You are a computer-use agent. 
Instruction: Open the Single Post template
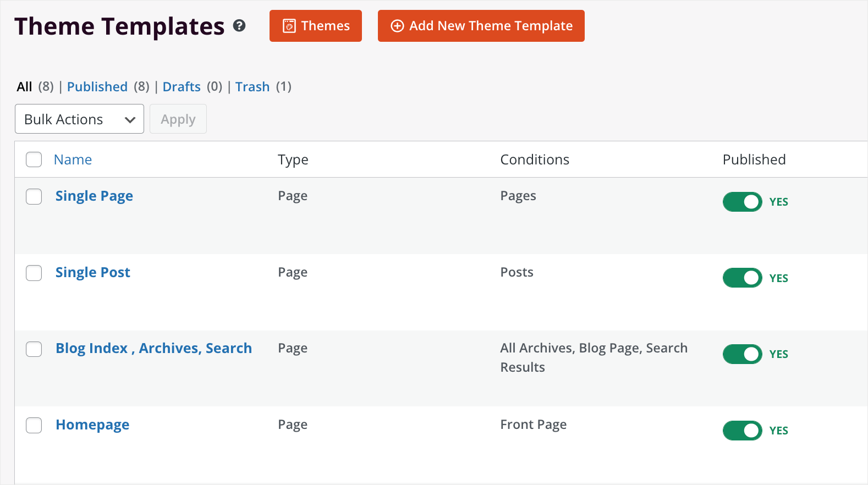click(93, 273)
